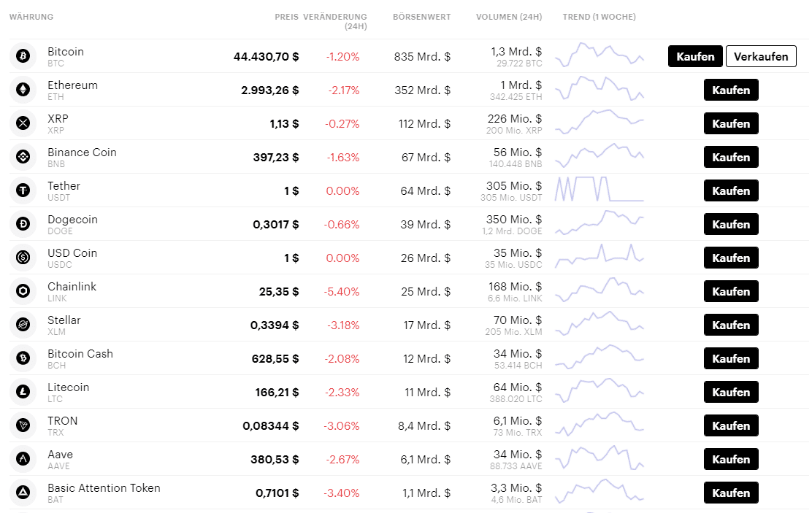This screenshot has height=513, width=812.
Task: Sort by the WÄHRUNG column header
Action: tap(31, 17)
